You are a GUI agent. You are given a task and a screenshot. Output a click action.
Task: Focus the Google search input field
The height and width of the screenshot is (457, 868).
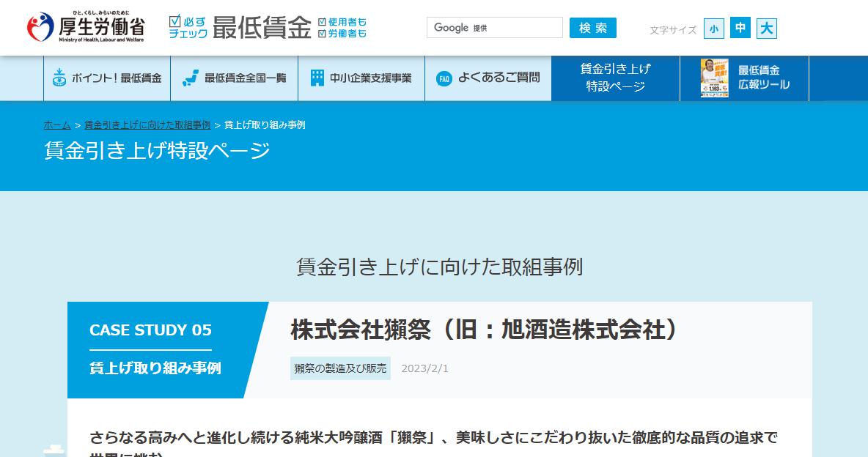pyautogui.click(x=494, y=28)
